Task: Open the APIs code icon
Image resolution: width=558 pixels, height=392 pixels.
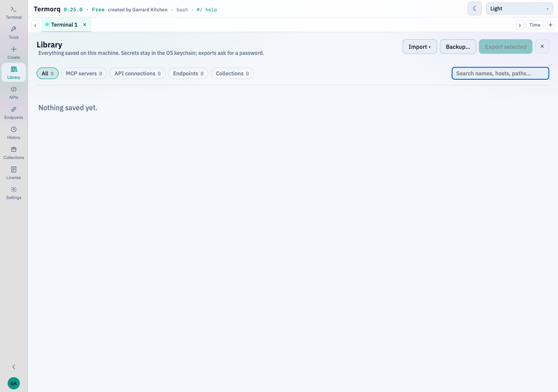Action: click(14, 92)
